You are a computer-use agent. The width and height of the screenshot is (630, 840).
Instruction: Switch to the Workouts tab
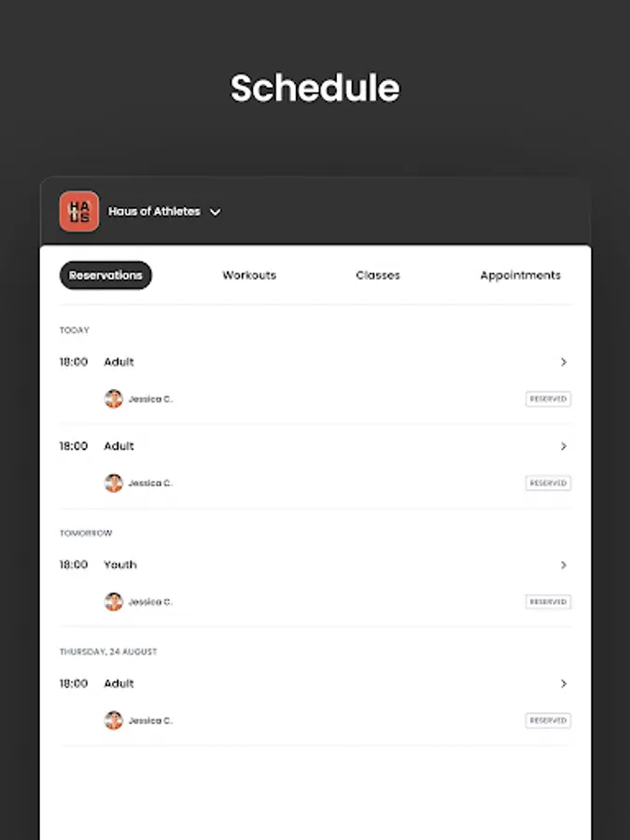tap(249, 275)
